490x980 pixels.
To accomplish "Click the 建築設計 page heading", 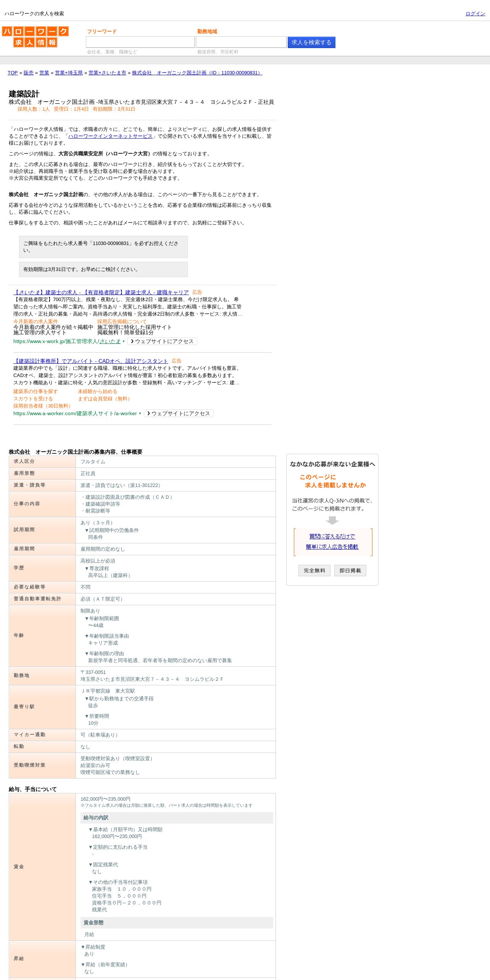I will (24, 94).
